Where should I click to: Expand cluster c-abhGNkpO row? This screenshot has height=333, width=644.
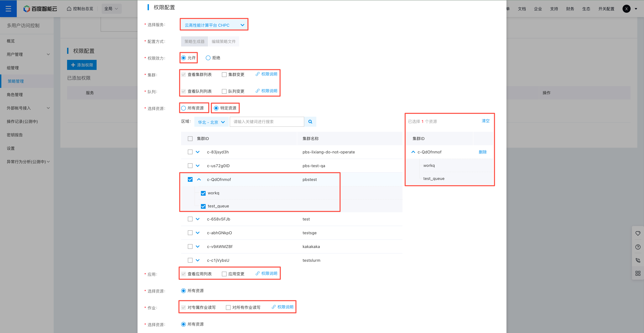click(x=198, y=233)
